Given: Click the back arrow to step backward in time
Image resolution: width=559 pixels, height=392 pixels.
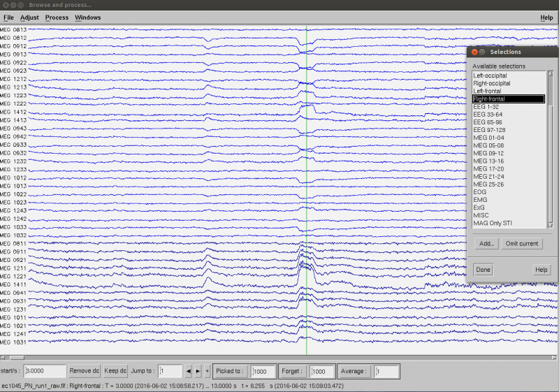Looking at the screenshot, I should click(188, 371).
